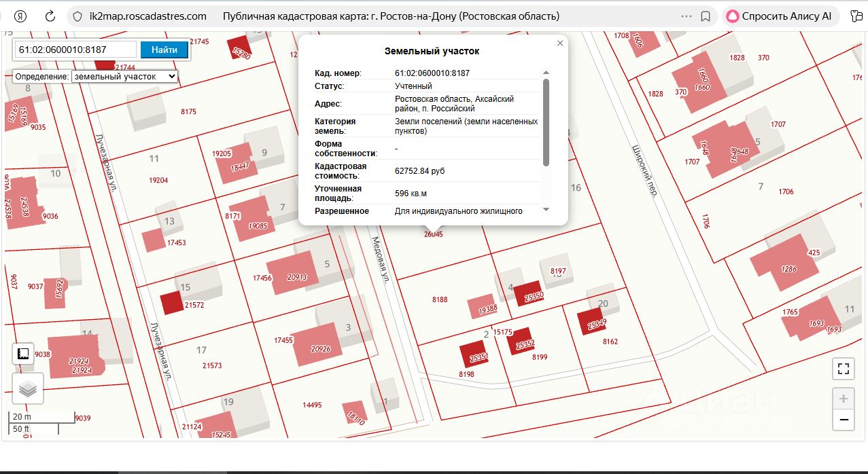This screenshot has width=868, height=474.
Task: Open the three-dots page menu
Action: tap(688, 16)
